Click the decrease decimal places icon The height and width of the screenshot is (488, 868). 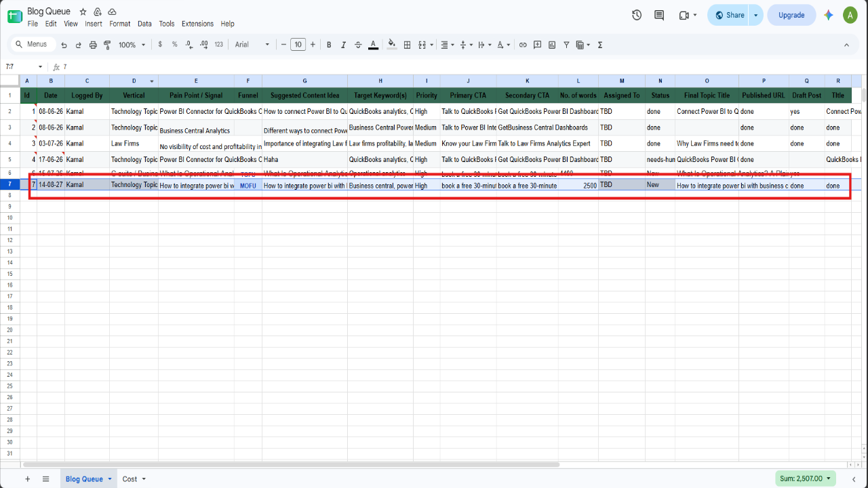click(189, 45)
